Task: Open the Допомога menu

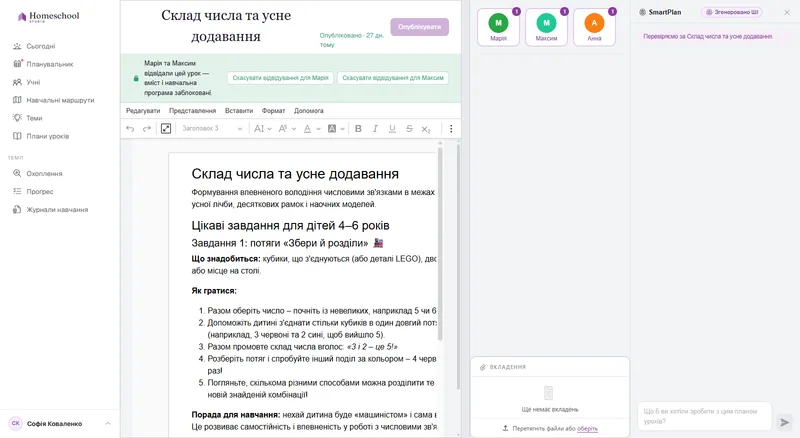Action: tap(309, 111)
